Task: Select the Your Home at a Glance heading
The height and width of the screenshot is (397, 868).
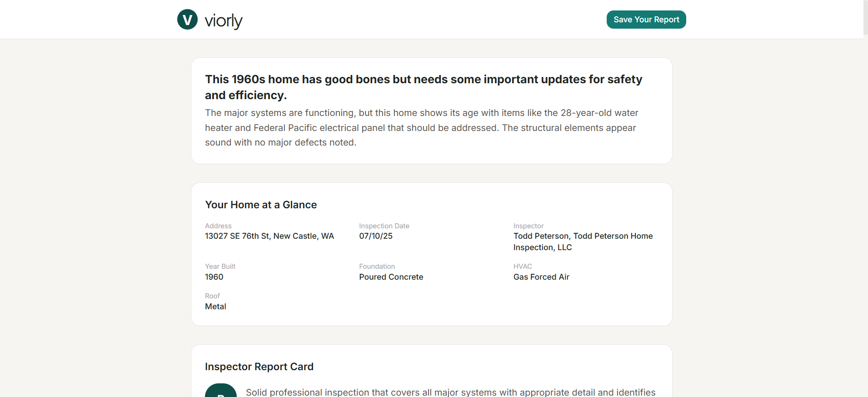Action: [261, 205]
